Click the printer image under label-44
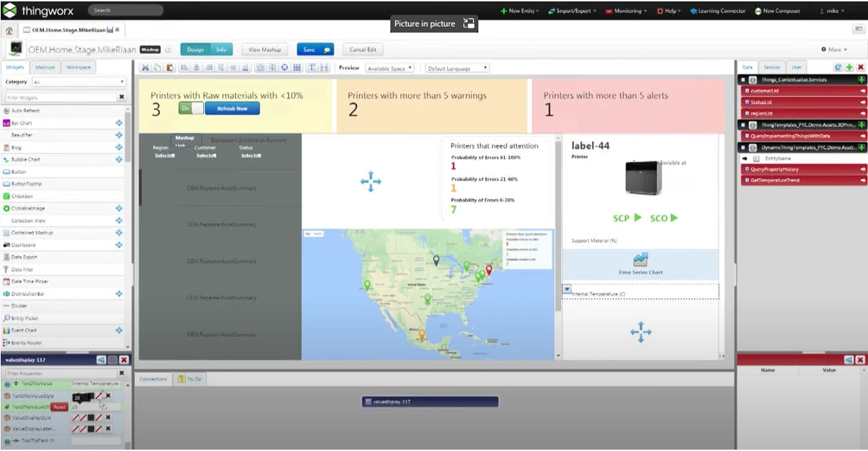Screen dimensions: 868x451 click(x=644, y=177)
